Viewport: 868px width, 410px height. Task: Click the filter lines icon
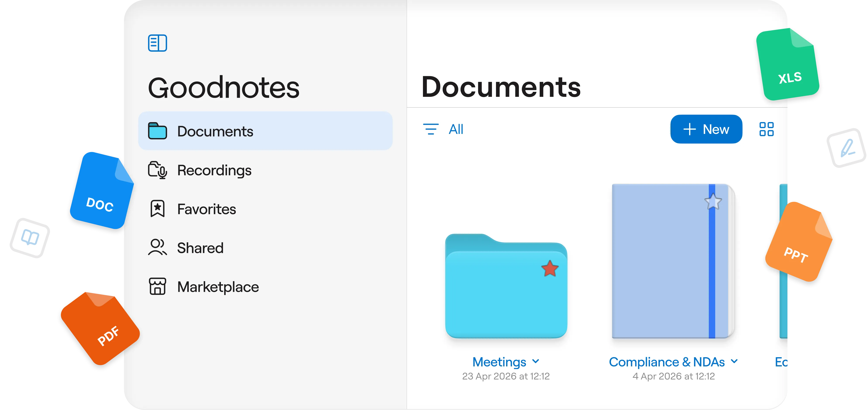[x=431, y=129]
